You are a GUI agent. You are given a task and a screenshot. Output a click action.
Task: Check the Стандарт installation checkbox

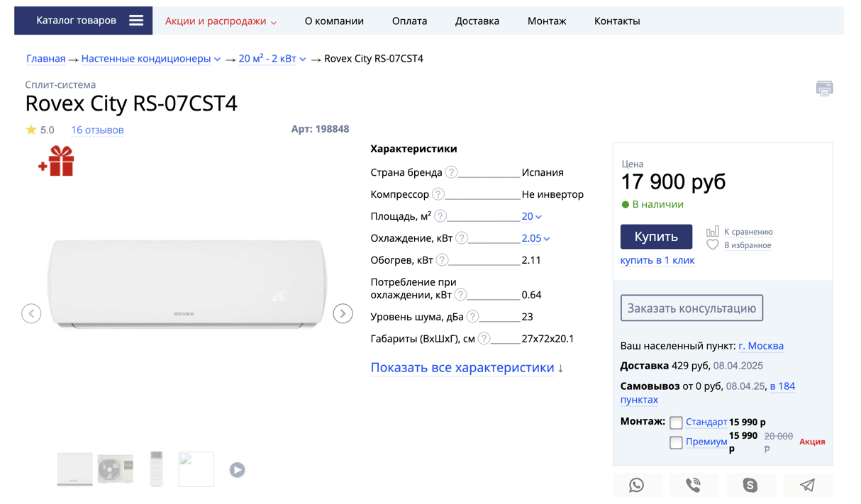coord(676,422)
